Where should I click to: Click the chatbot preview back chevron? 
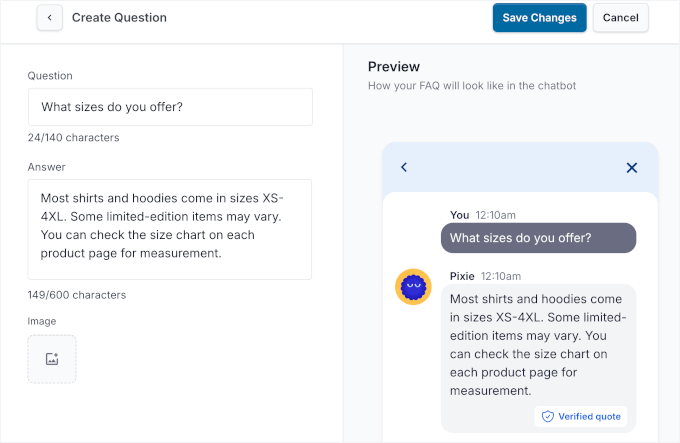tap(404, 167)
